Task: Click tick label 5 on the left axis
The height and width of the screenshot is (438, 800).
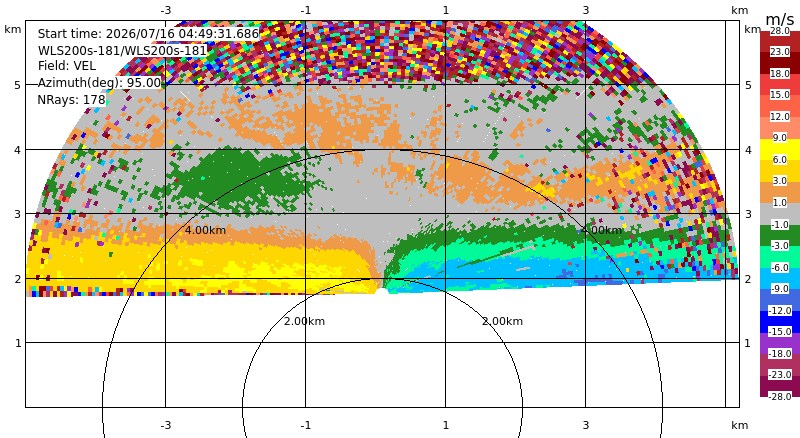Action: (x=18, y=85)
